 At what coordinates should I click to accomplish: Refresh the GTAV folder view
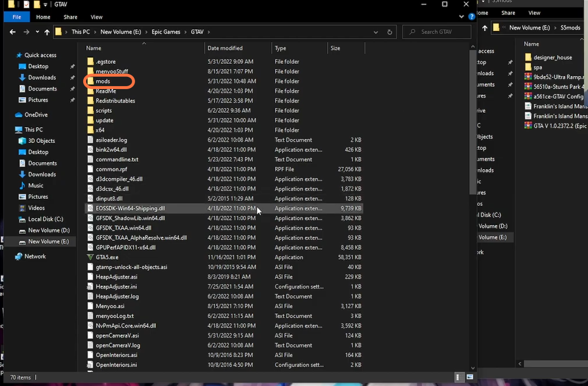[x=389, y=32]
